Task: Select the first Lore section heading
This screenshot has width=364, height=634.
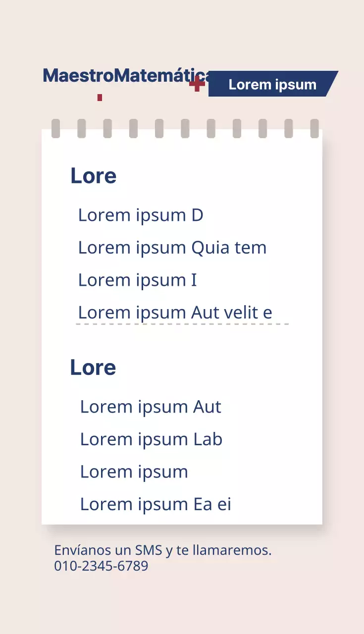Action: click(94, 176)
